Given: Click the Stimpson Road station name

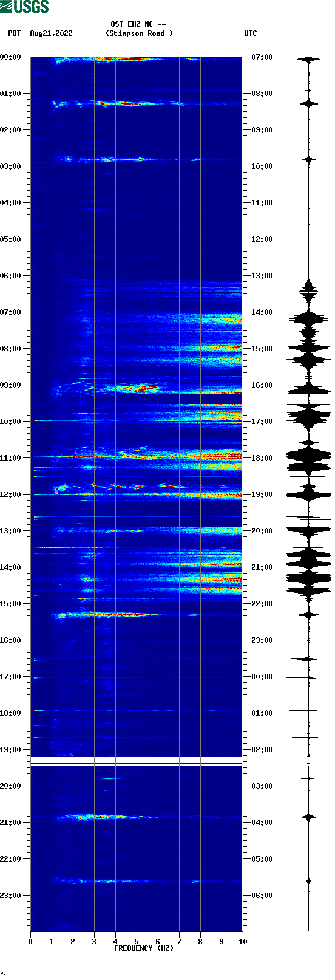Looking at the screenshot, I should click(139, 33).
